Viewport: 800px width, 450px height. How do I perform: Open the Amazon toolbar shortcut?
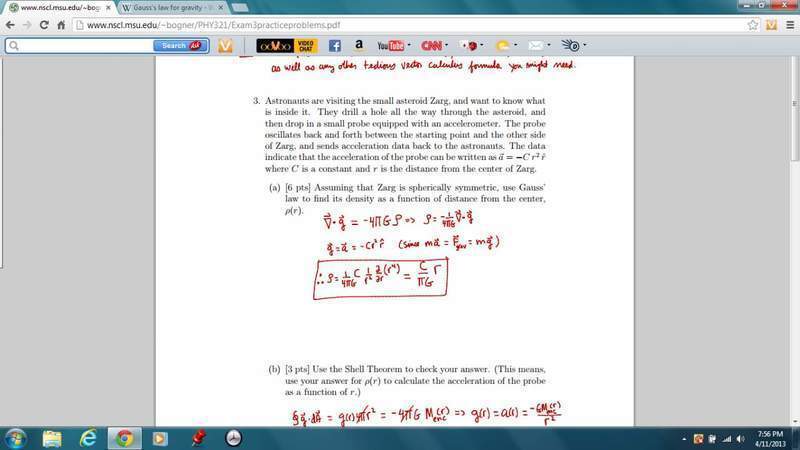click(360, 46)
